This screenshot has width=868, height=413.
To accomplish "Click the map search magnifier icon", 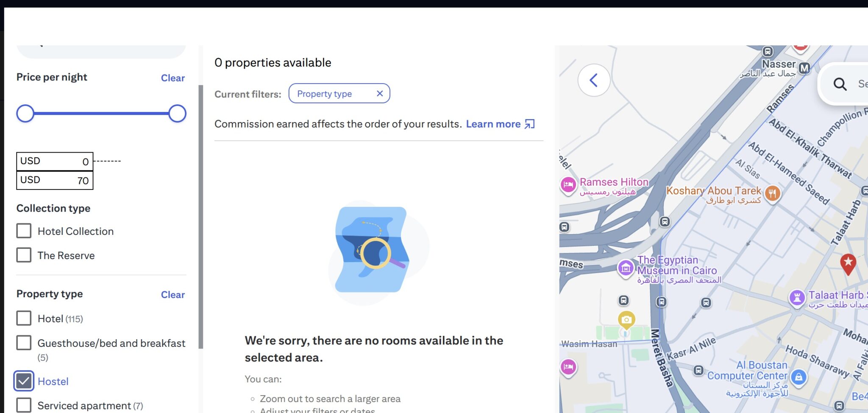I will [x=840, y=84].
